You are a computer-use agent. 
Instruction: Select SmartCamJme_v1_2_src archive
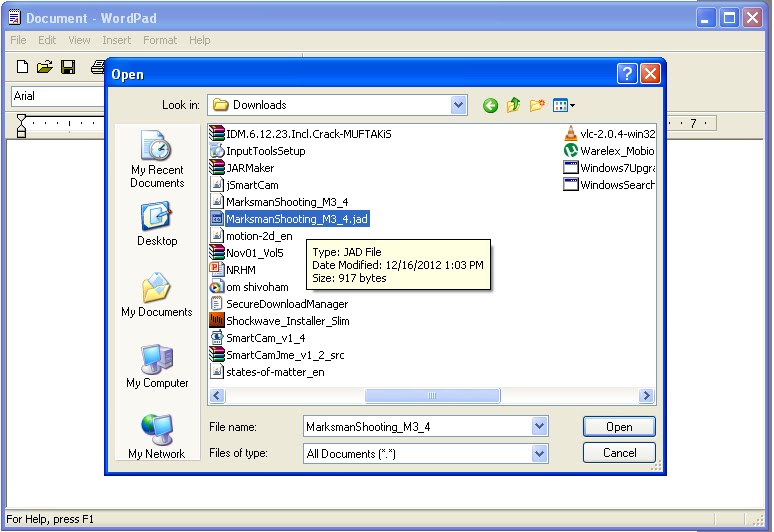pos(277,355)
